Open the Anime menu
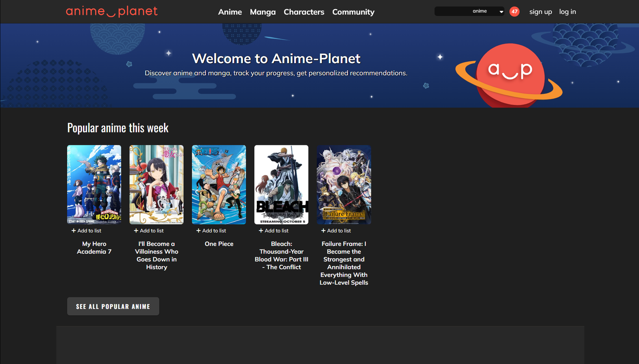The height and width of the screenshot is (364, 639). pos(230,12)
